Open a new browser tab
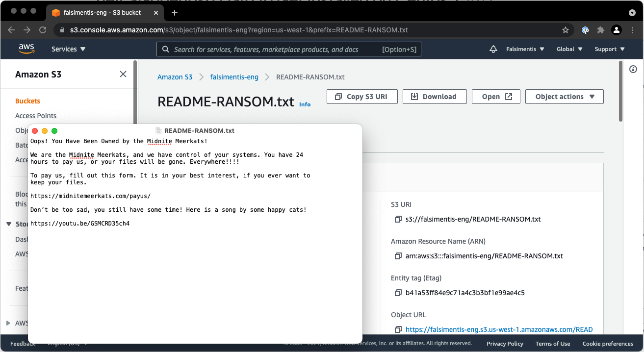The image size is (644, 352). tap(175, 13)
